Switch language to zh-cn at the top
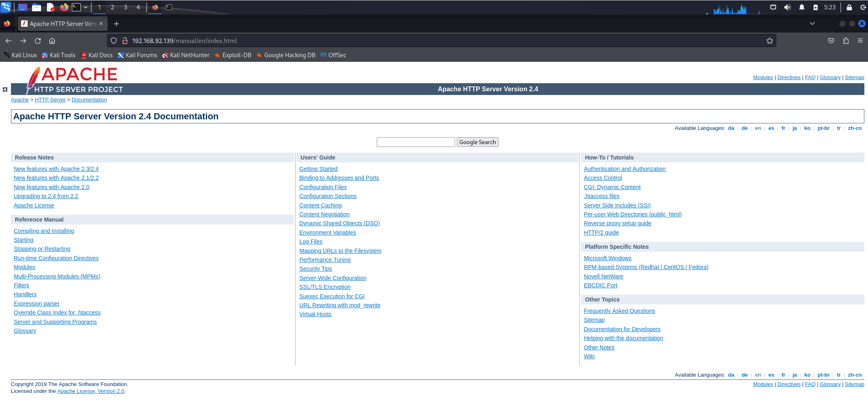 click(855, 128)
